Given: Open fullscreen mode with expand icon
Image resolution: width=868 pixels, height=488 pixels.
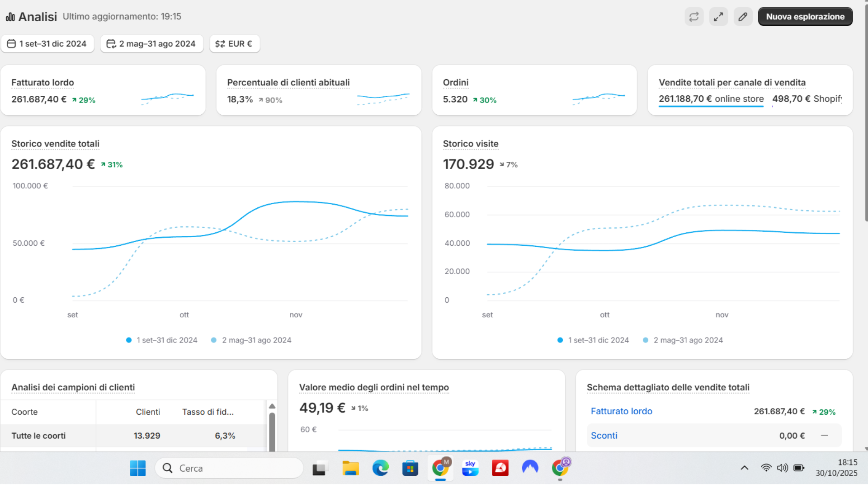Looking at the screenshot, I should (718, 17).
